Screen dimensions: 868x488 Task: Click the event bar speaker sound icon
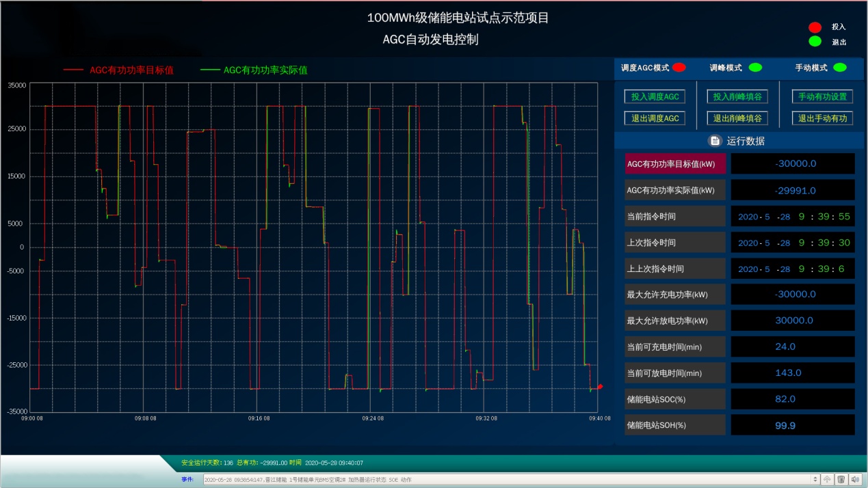point(855,480)
